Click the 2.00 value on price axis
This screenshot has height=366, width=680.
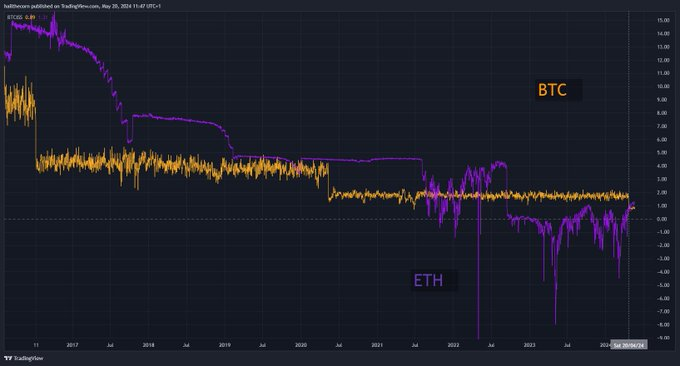[663, 193]
